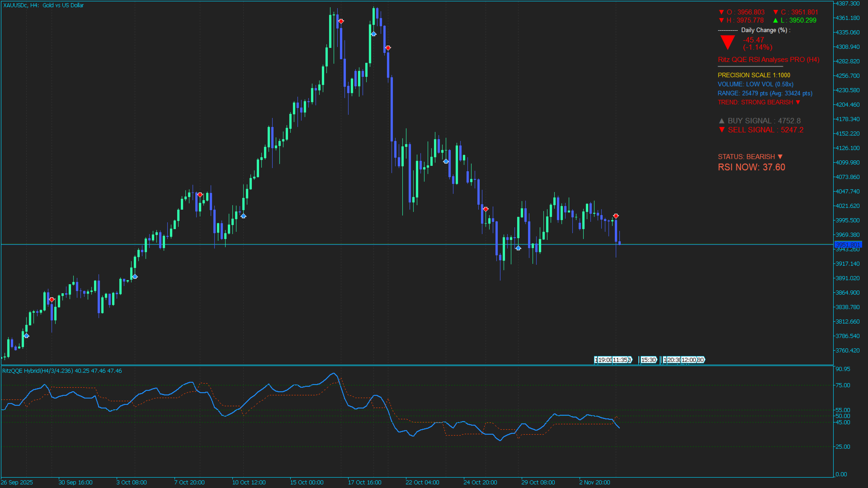Select the 15:30 economic calendar event marker
Screen dimensions: 868x488
tap(648, 360)
